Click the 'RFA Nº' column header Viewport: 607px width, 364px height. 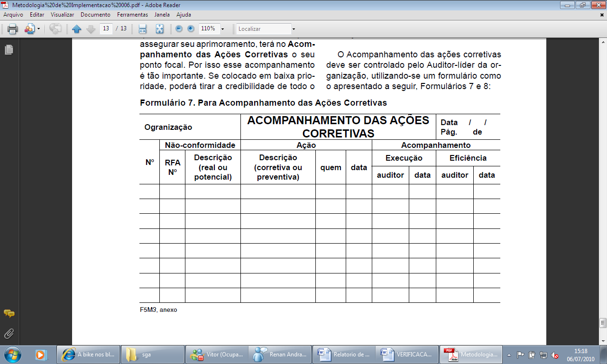(x=173, y=167)
